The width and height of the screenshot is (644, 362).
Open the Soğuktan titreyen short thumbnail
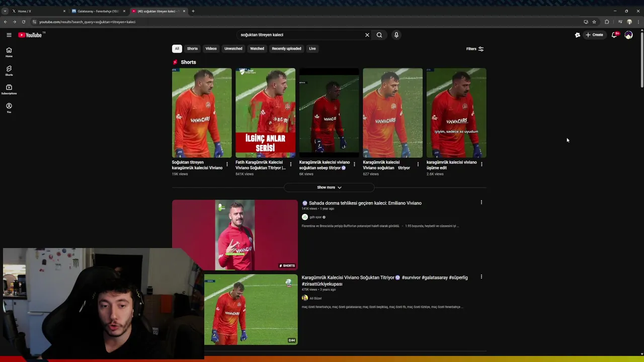point(202,113)
